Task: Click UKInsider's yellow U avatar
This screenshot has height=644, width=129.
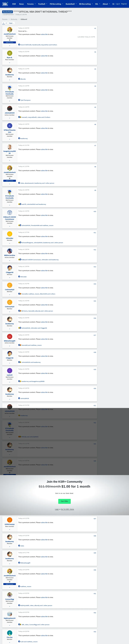Action: [x=10, y=234]
